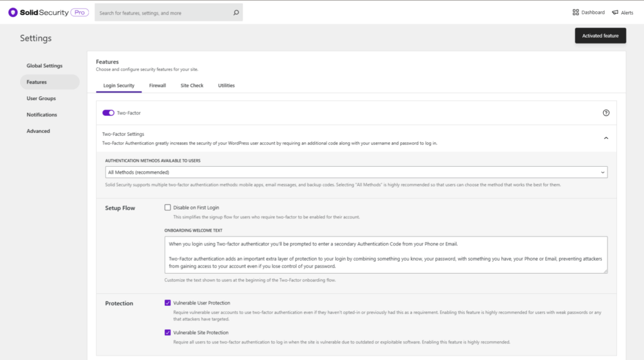Open the All Methods (recommended) dropdown
644x360 pixels.
[x=356, y=172]
